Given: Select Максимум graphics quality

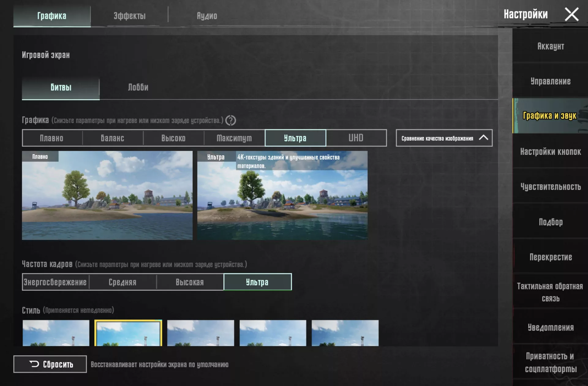Looking at the screenshot, I should point(234,138).
